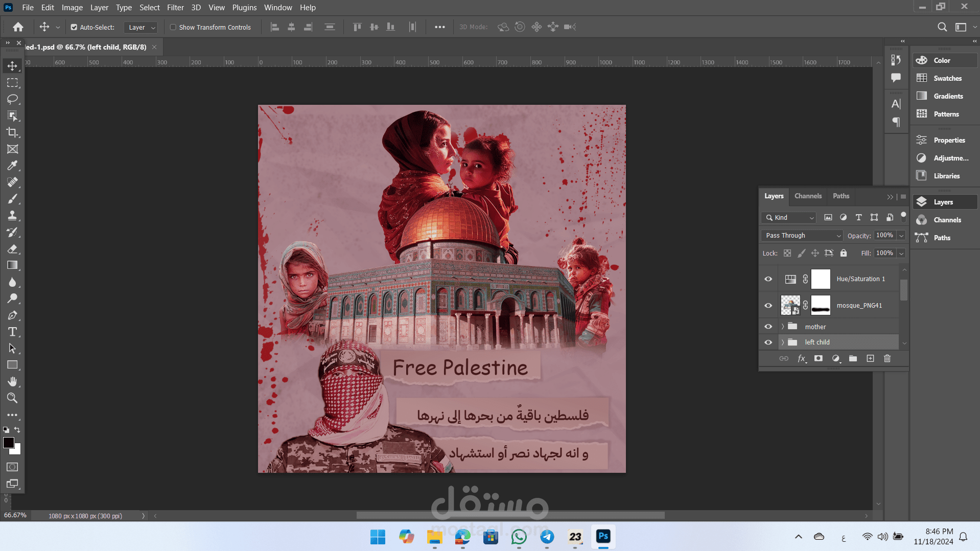Switch to the Paths tab in Layers panel
The width and height of the screenshot is (980, 551).
tap(841, 196)
